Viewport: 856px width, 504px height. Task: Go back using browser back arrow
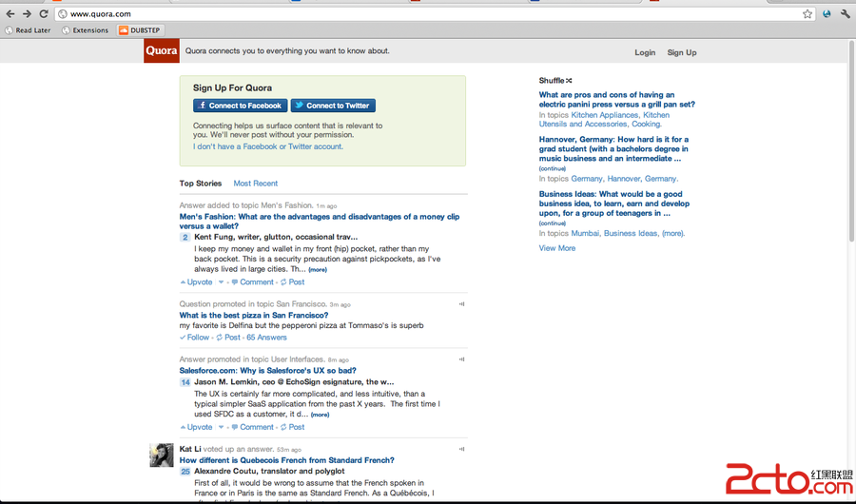coord(10,14)
